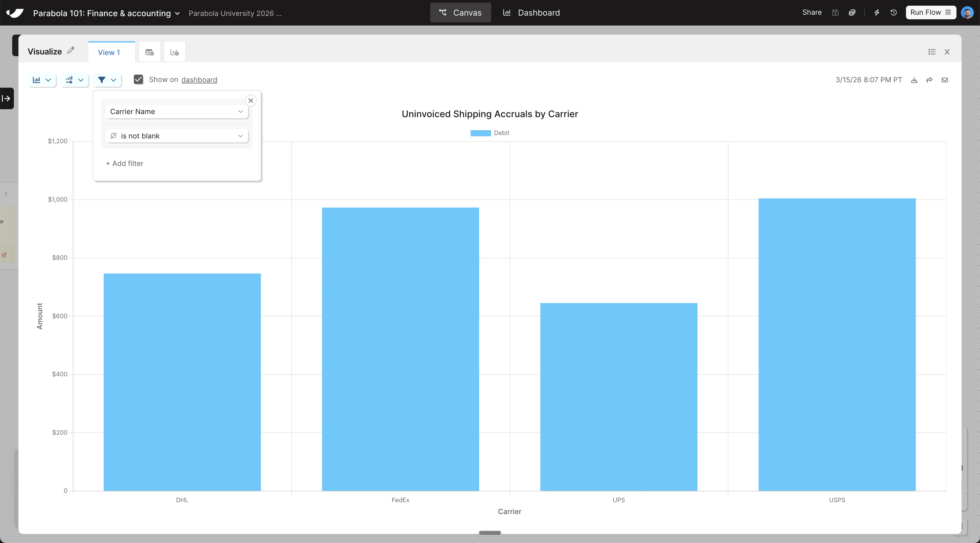
Task: Click the chart title text
Action: click(490, 114)
